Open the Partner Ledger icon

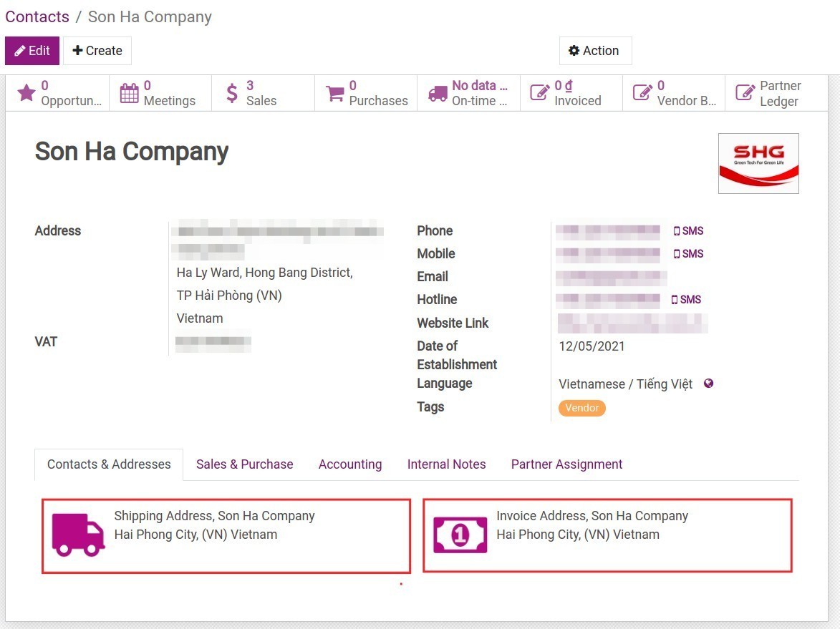click(x=745, y=92)
